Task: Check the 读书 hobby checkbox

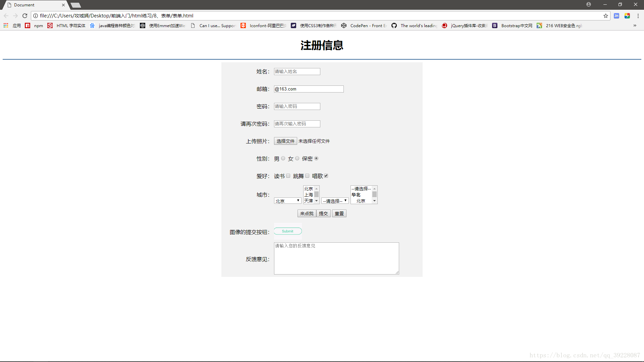Action: [288, 176]
